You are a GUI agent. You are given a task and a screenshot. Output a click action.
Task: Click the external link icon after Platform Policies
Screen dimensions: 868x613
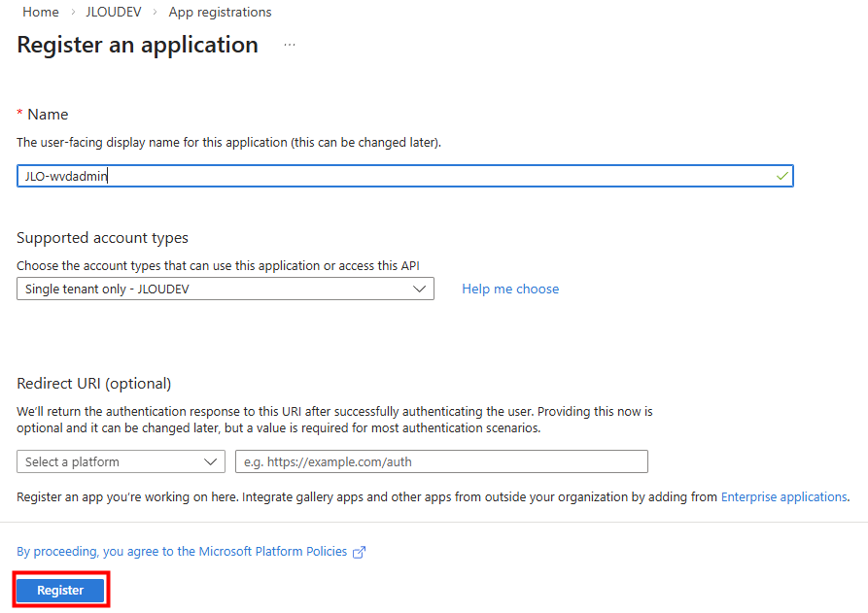(x=360, y=552)
